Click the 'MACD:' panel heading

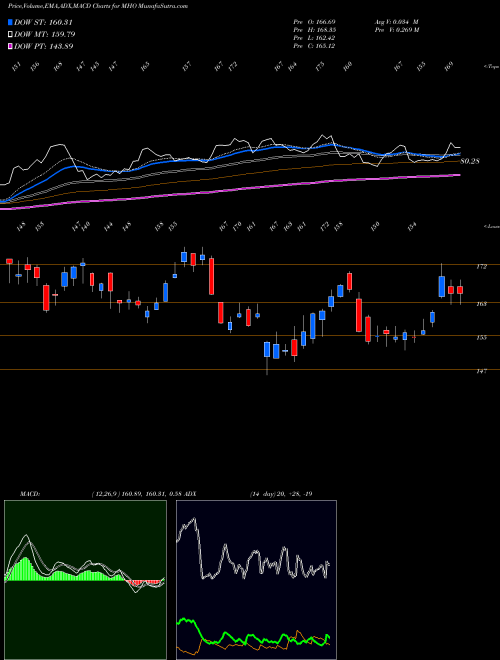tap(30, 494)
